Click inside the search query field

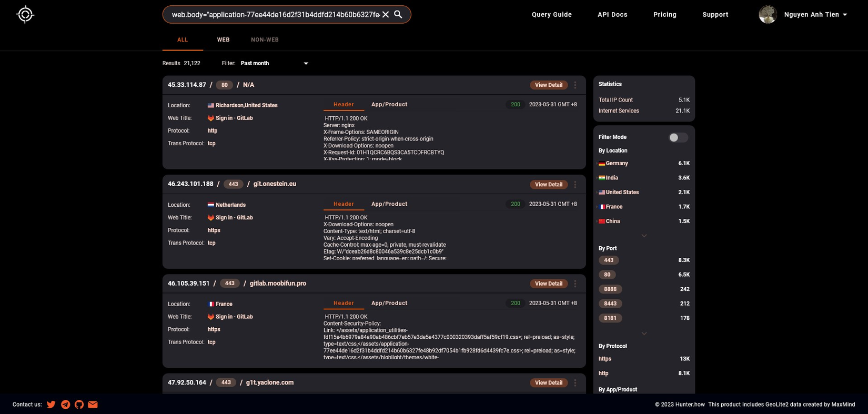pyautogui.click(x=275, y=15)
